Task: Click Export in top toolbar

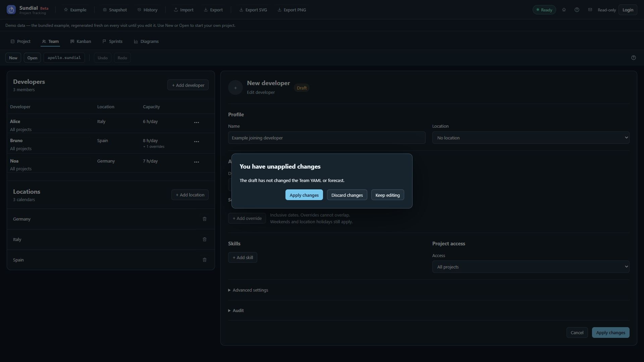Action: [x=213, y=10]
